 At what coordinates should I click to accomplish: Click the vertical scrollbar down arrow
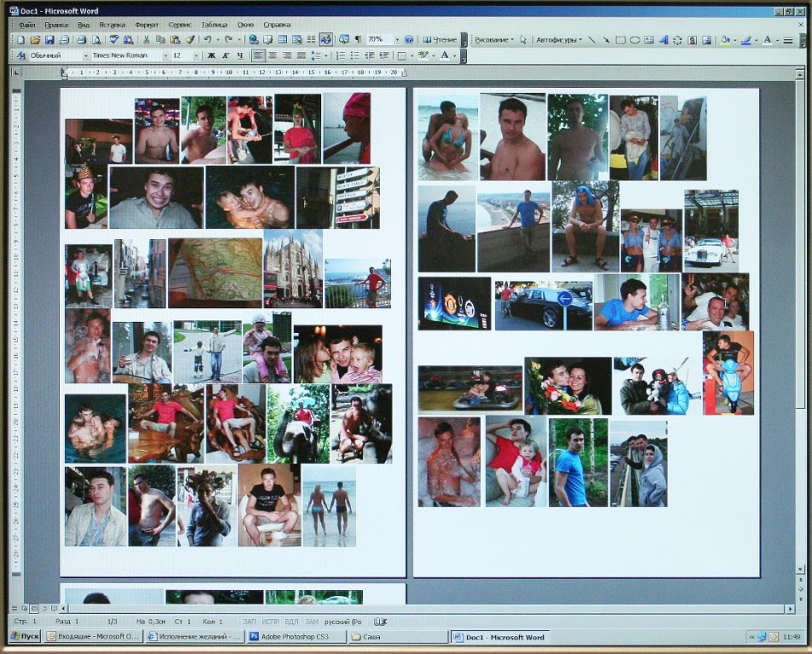[x=800, y=569]
